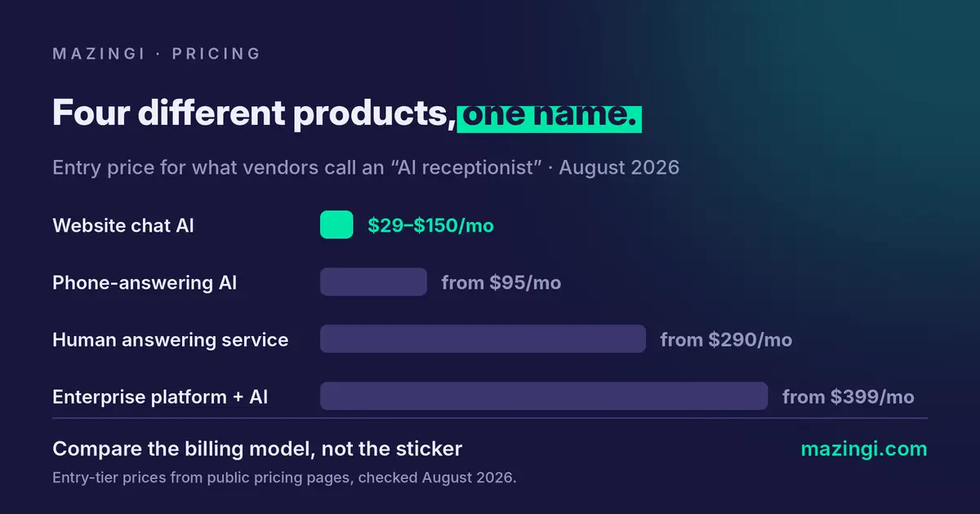Image resolution: width=980 pixels, height=514 pixels.
Task: Click the Human answering service label
Action: tap(170, 340)
